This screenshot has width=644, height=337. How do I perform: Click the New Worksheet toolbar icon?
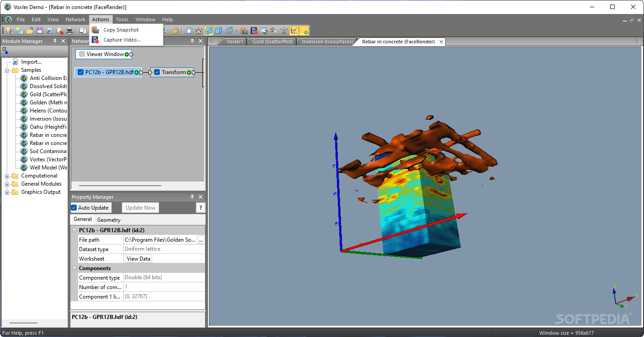pyautogui.click(x=19, y=31)
